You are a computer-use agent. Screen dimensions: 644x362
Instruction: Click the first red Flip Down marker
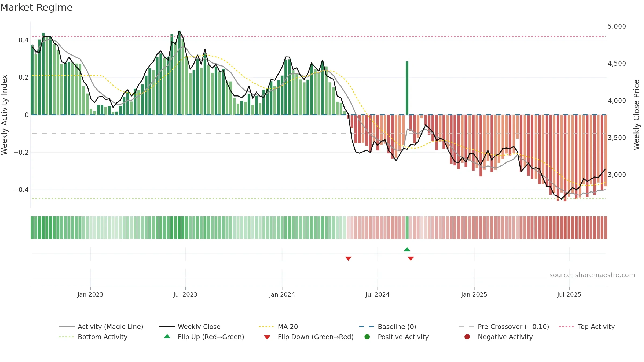(x=348, y=258)
